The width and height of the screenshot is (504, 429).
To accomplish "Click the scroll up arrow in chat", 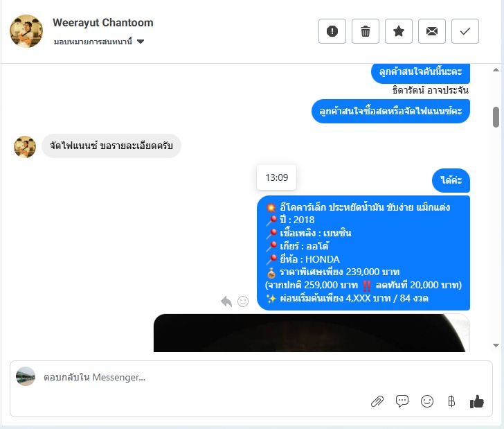I will coord(496,69).
